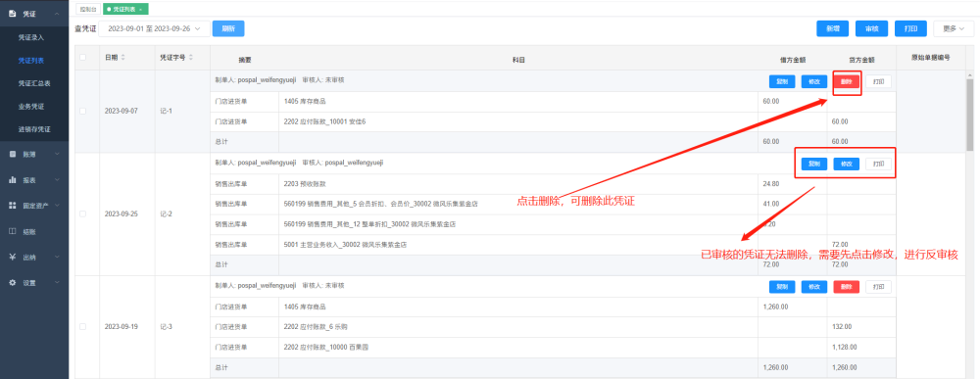This screenshot has width=980, height=379.
Task: Collapse the 凭证 sidebar section chevron
Action: click(57, 13)
